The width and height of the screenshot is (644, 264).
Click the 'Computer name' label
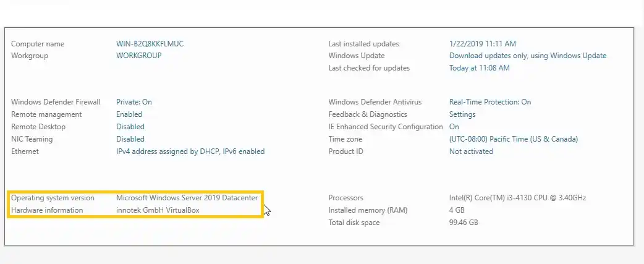coord(37,44)
